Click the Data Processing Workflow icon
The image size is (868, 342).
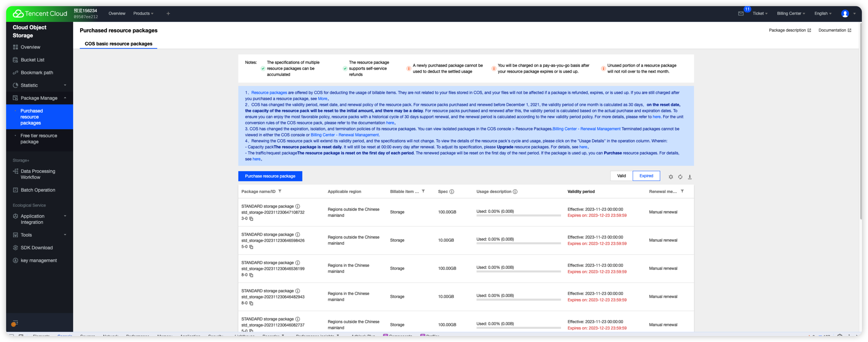click(x=15, y=171)
